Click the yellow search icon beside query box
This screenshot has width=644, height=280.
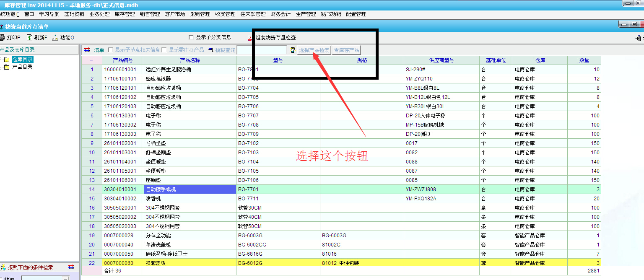pos(293,50)
